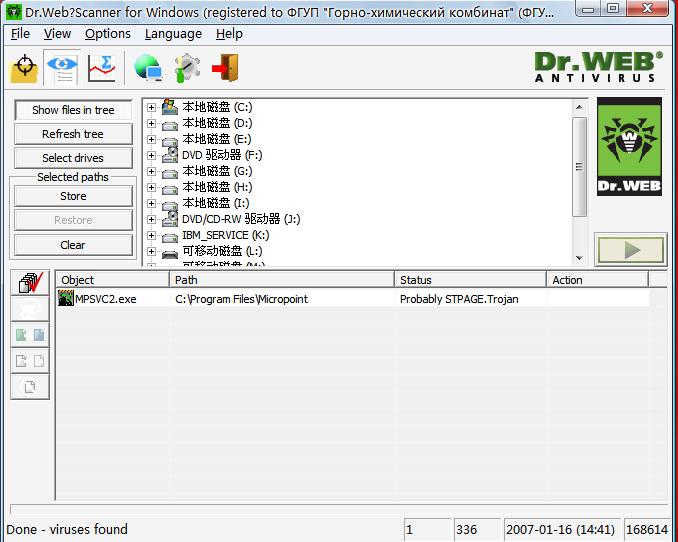Open the File menu
678x542 pixels.
[20, 34]
